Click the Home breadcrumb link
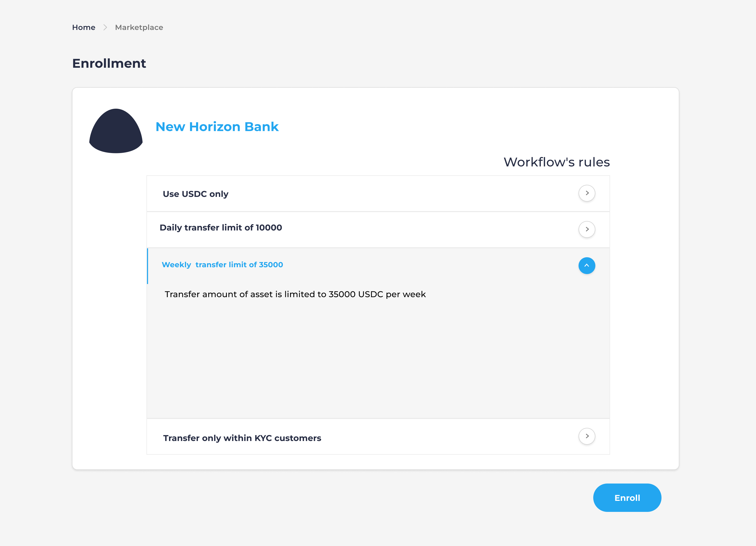 click(84, 27)
